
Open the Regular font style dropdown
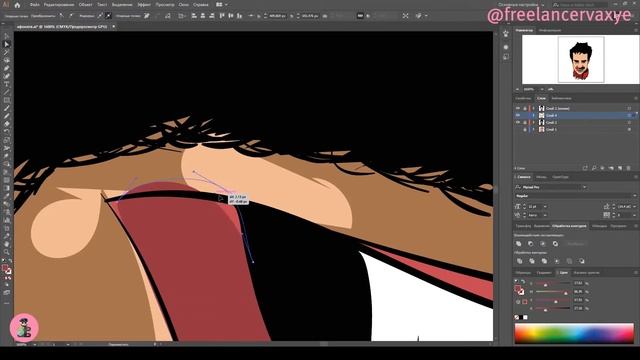tap(634, 196)
